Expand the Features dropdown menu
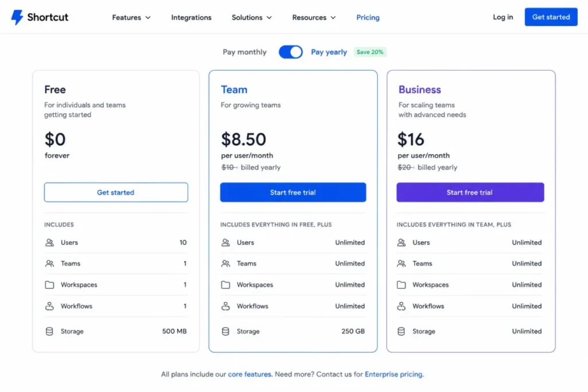 click(x=131, y=18)
